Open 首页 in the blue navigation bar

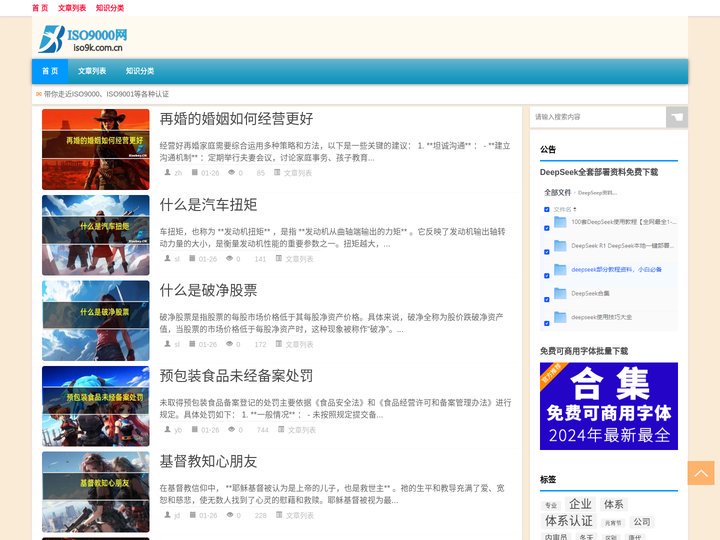click(x=50, y=71)
